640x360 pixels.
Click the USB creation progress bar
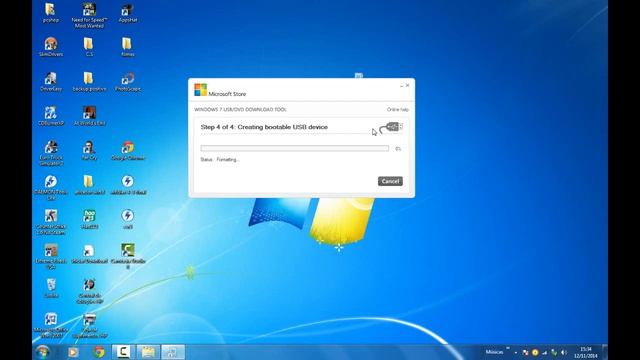pos(295,149)
